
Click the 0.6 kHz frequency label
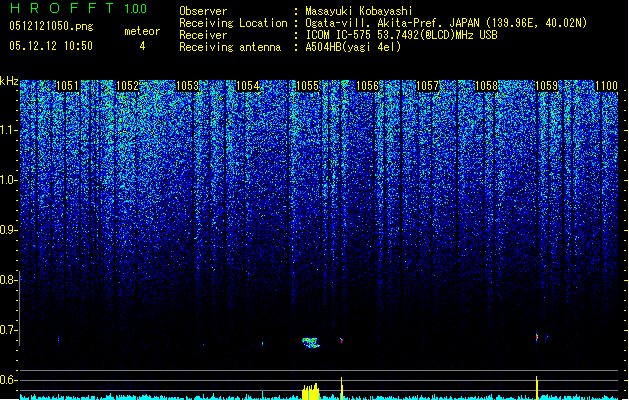8,380
